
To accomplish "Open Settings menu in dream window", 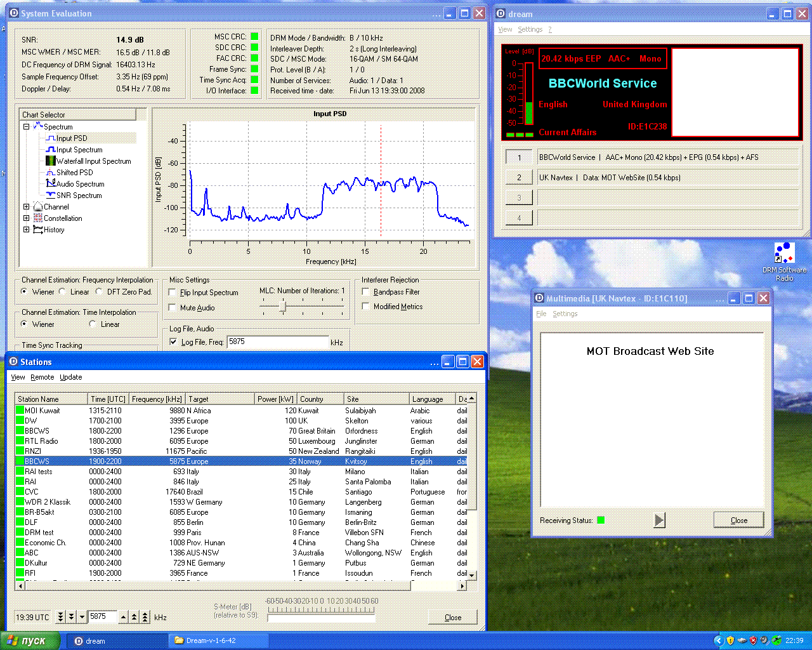I will click(530, 29).
